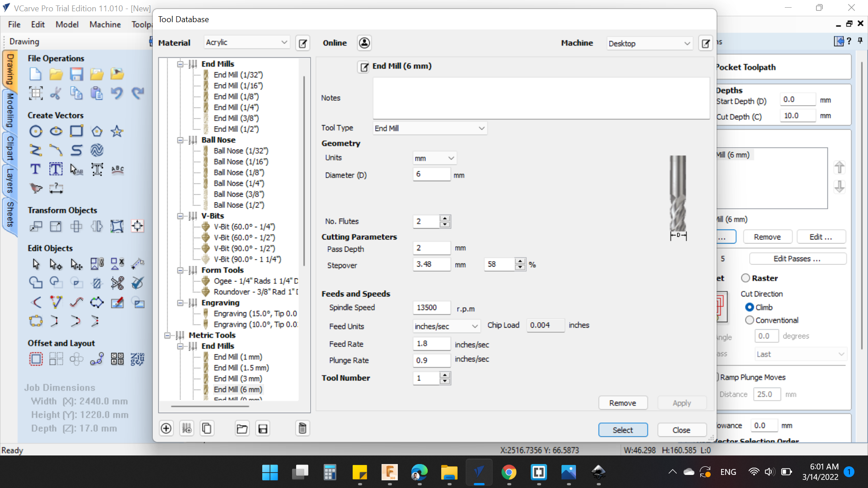Screen dimensions: 868x488
Task: Select the Draw Text tool
Action: point(35,169)
